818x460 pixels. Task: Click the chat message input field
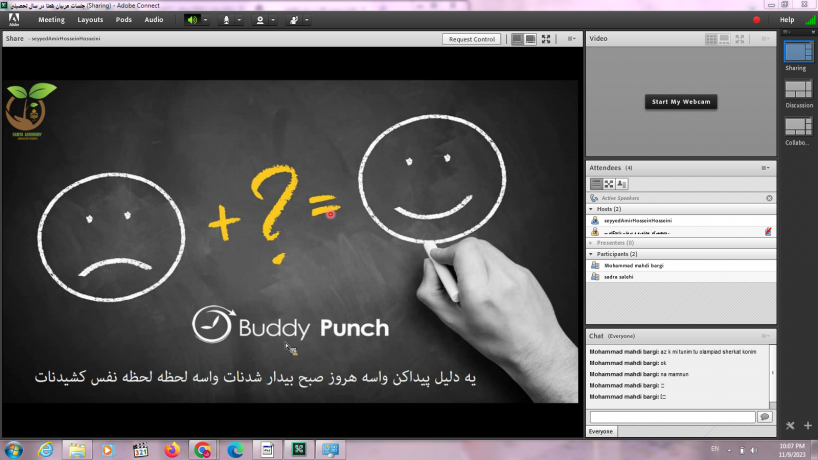click(672, 417)
